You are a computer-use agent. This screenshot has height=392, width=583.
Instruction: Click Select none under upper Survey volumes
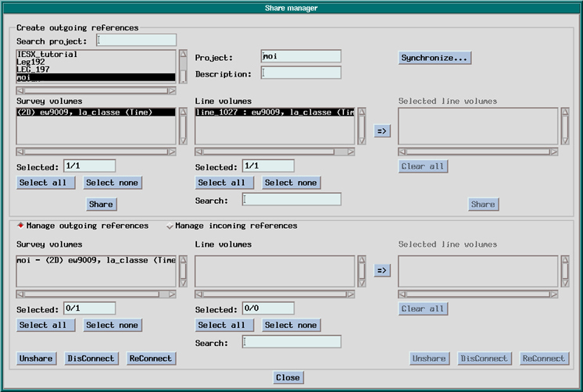tap(113, 183)
